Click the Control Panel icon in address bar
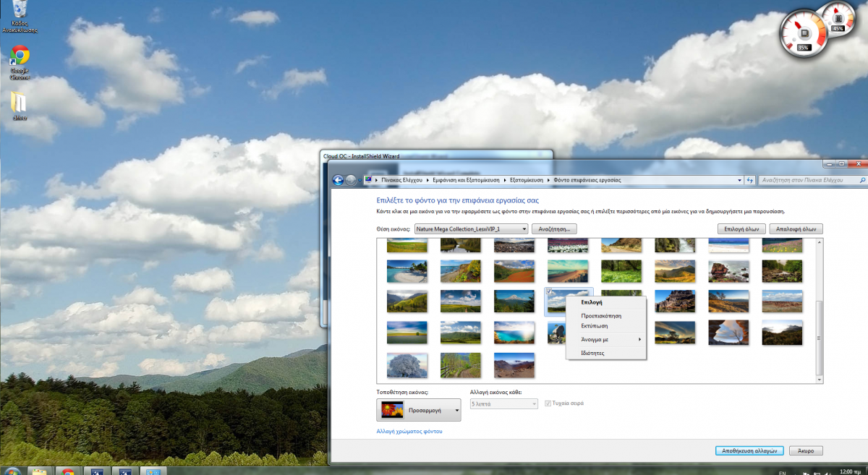Image resolution: width=868 pixels, height=475 pixels. click(369, 179)
